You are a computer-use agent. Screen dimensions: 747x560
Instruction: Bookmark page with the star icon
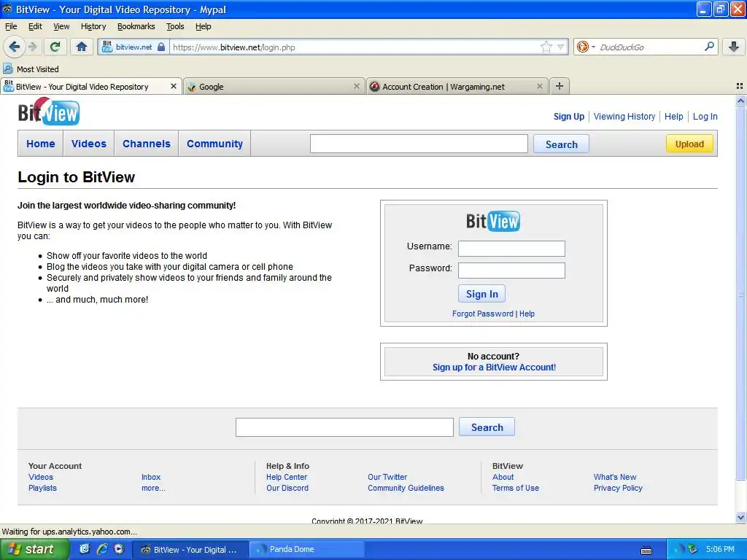pyautogui.click(x=546, y=47)
